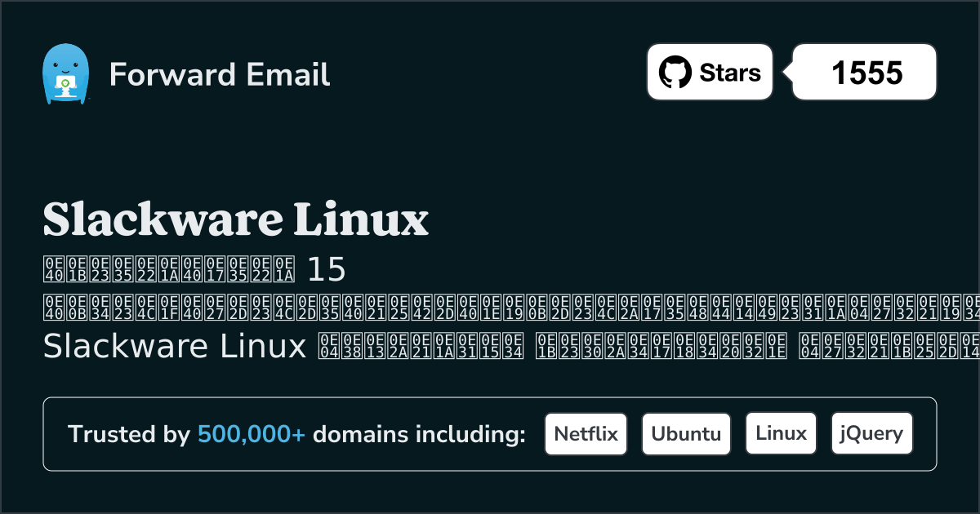Select the jQuery badge
980x514 pixels.
[871, 433]
